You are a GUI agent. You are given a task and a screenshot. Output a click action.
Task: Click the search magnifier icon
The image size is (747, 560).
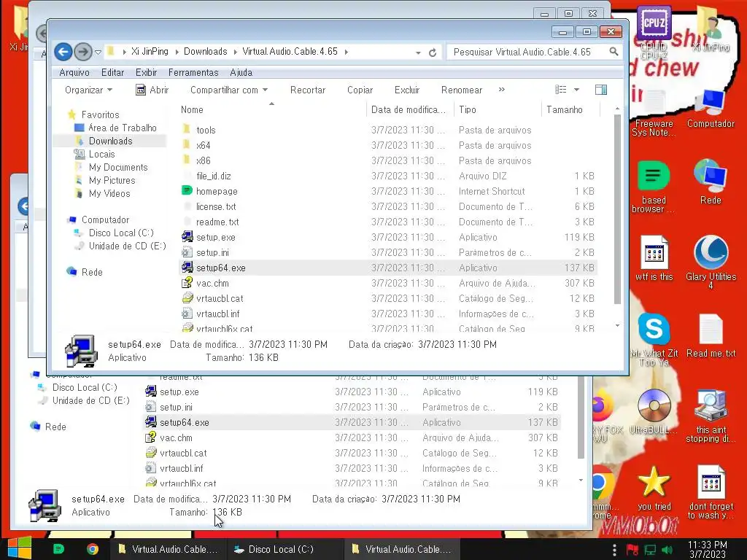(614, 52)
